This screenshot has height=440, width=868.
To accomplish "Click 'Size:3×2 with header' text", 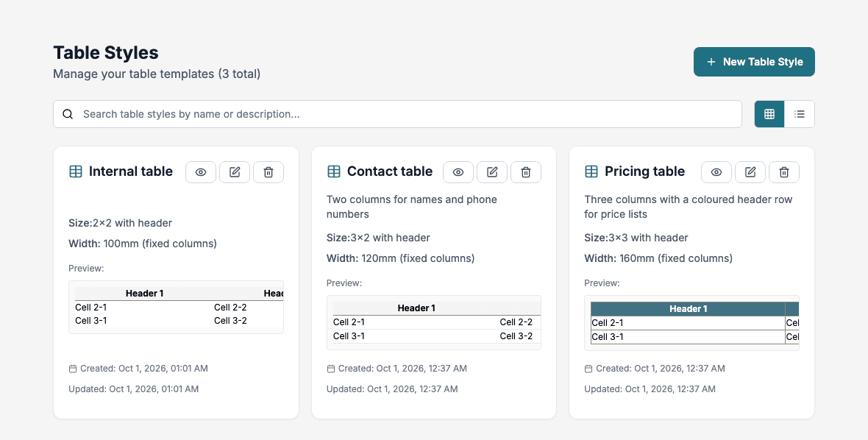I will point(378,238).
